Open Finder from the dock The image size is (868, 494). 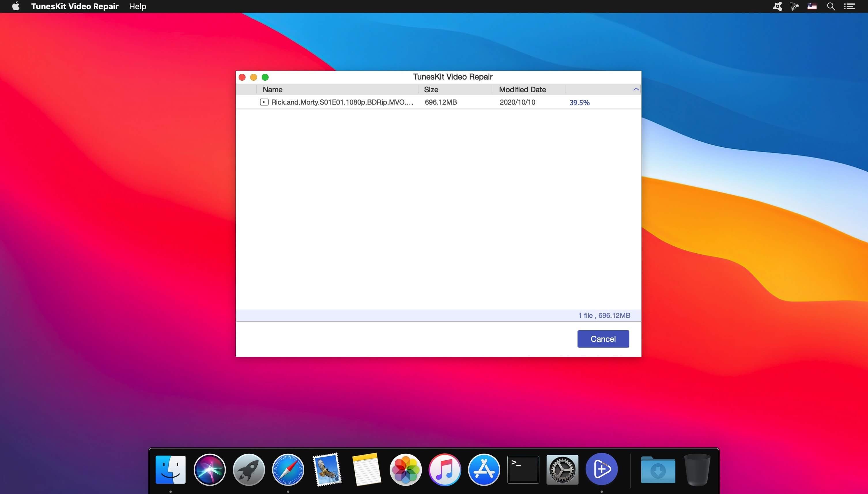(170, 469)
